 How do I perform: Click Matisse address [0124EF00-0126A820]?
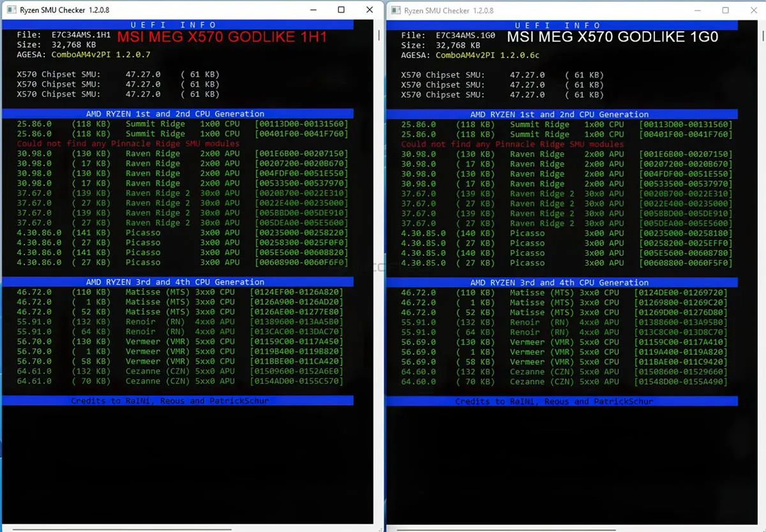[296, 292]
